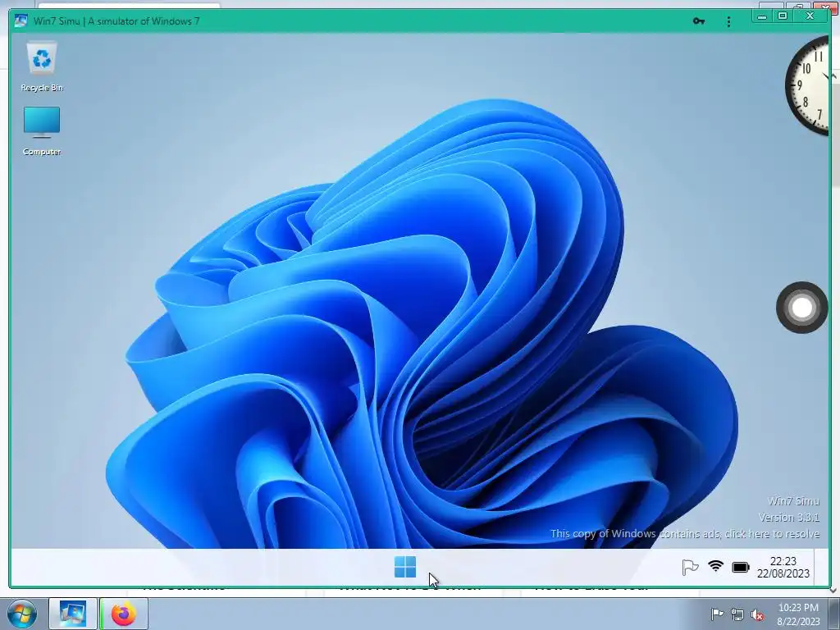Open the key icon in Win7 Simu title bar

coord(699,21)
